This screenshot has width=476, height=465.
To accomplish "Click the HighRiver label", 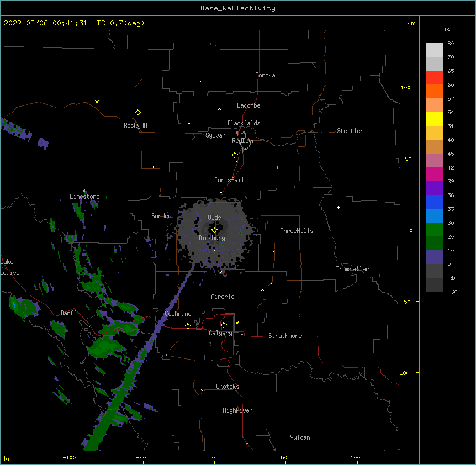I will [x=237, y=410].
